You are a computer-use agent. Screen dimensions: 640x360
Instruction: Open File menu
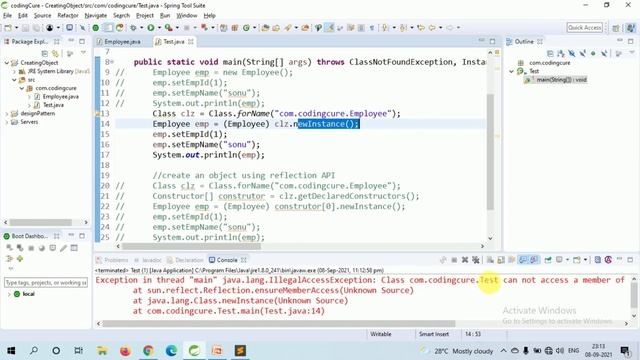click(x=7, y=16)
